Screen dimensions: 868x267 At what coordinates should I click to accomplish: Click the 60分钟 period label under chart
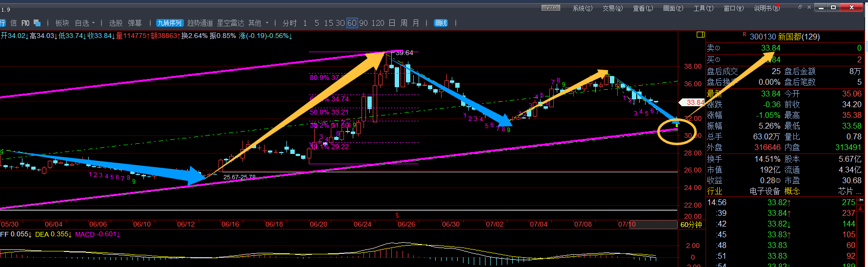[691, 225]
